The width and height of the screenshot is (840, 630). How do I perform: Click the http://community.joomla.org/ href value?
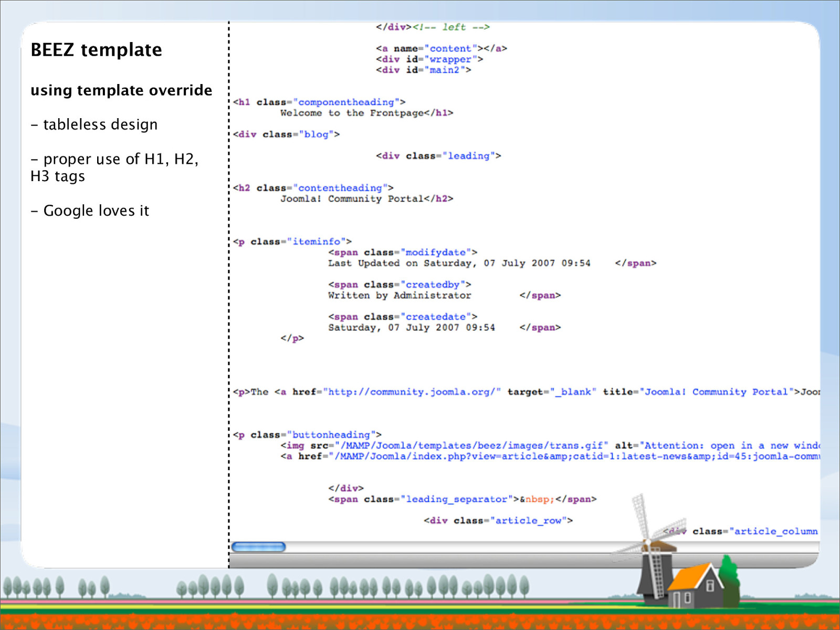(x=412, y=392)
